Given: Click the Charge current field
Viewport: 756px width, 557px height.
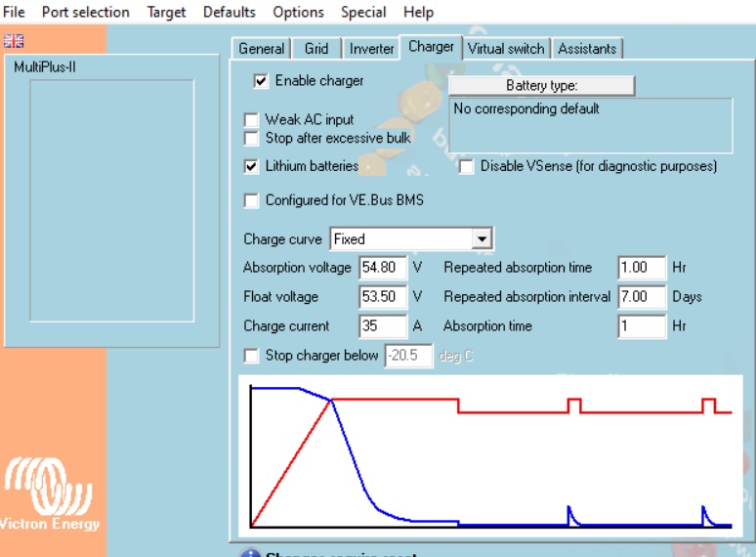Looking at the screenshot, I should click(383, 326).
